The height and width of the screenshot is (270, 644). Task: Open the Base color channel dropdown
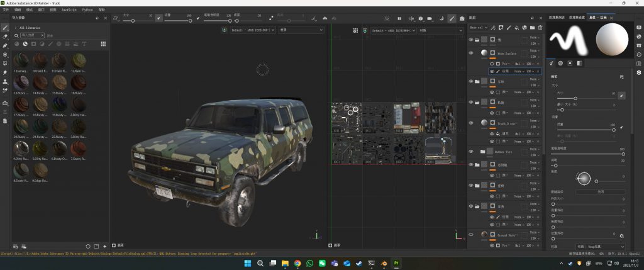pos(479,28)
